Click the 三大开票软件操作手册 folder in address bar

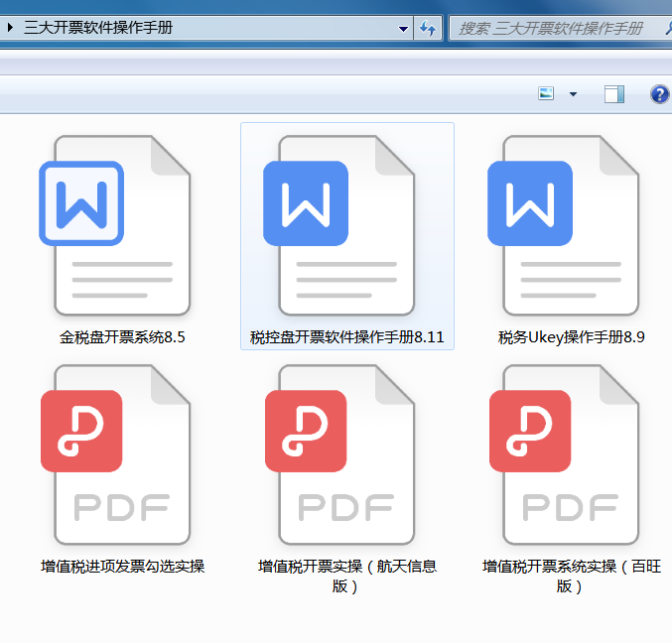coord(97,29)
